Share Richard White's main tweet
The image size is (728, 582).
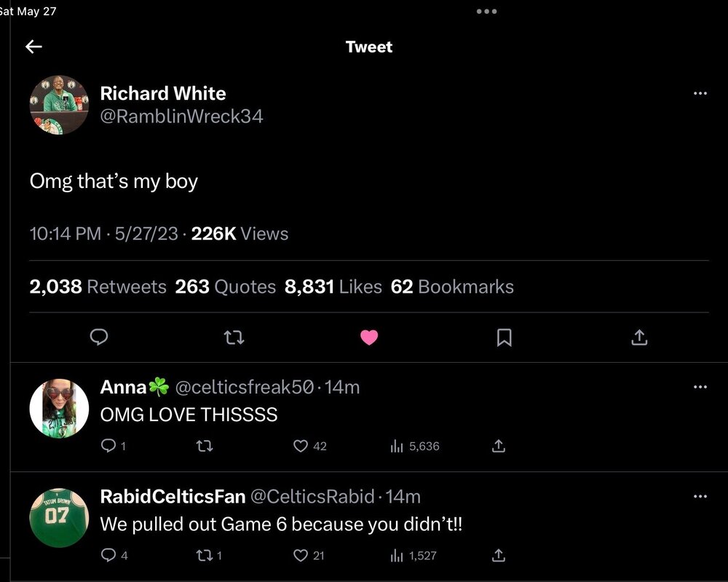coord(638,337)
